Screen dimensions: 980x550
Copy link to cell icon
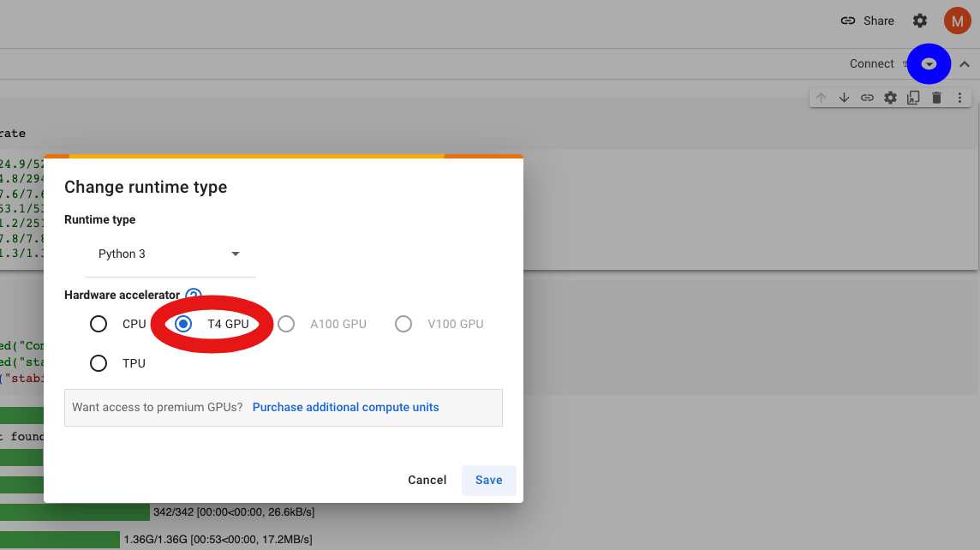point(867,98)
